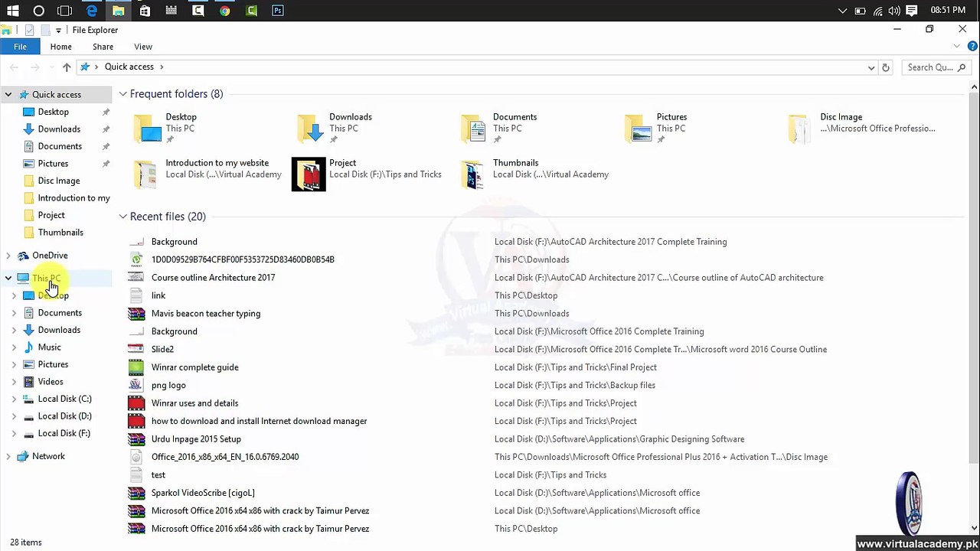Image resolution: width=980 pixels, height=551 pixels.
Task: Select the file named link
Action: point(158,295)
